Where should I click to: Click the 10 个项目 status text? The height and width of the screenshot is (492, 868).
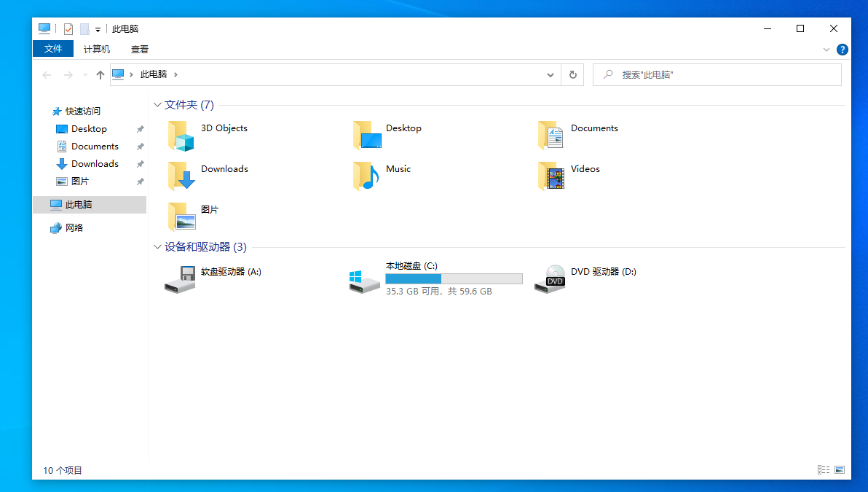point(63,470)
